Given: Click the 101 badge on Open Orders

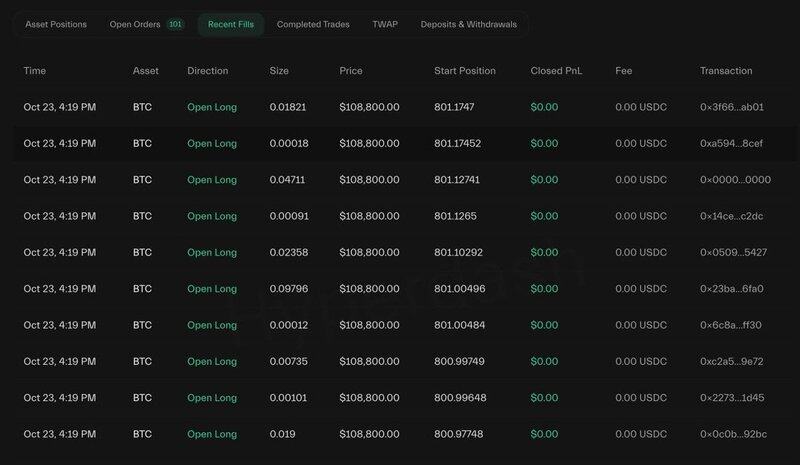Looking at the screenshot, I should pos(175,24).
